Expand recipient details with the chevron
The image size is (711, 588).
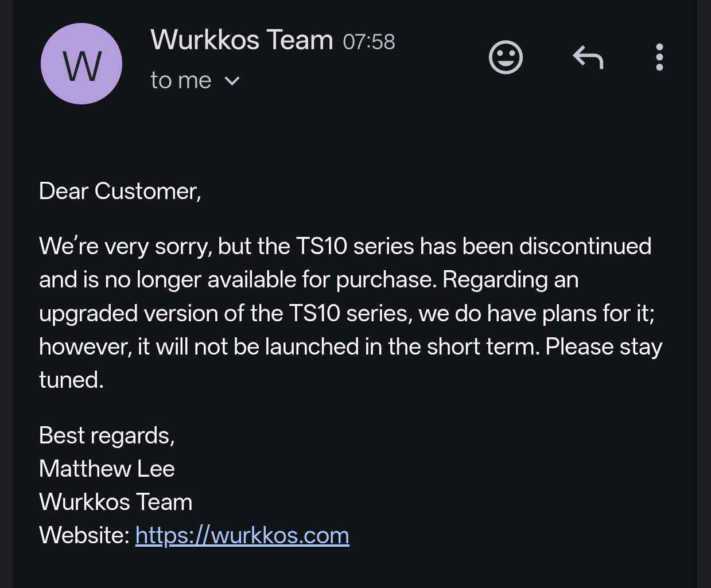click(232, 81)
